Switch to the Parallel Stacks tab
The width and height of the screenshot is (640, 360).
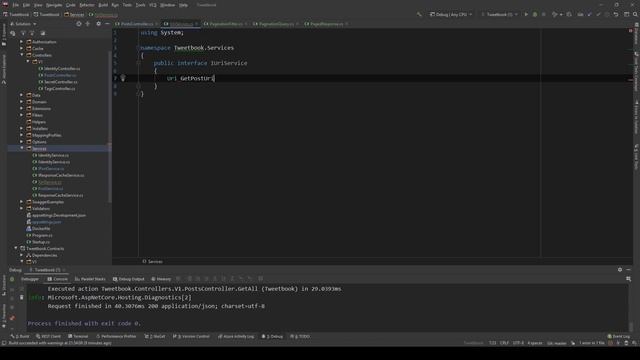(x=90, y=279)
